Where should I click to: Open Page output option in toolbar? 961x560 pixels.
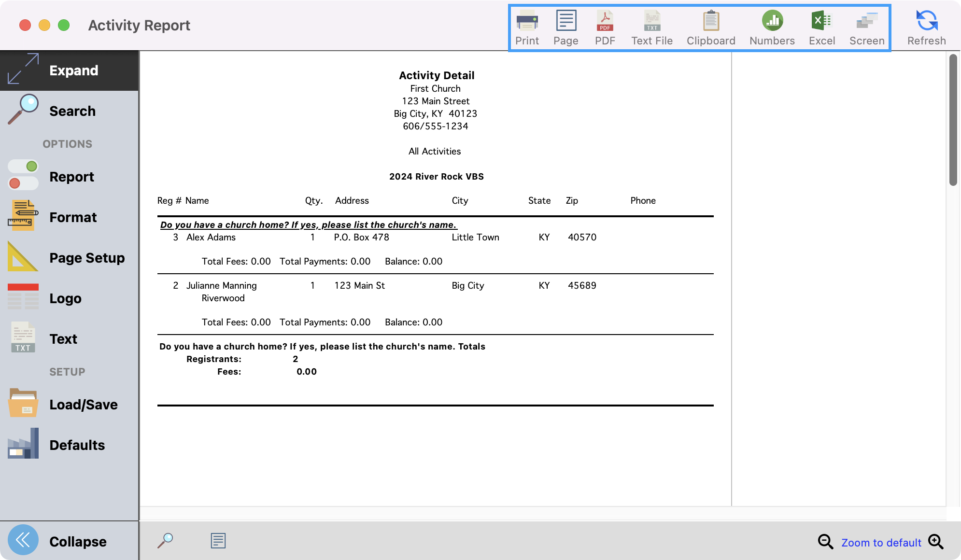[565, 28]
